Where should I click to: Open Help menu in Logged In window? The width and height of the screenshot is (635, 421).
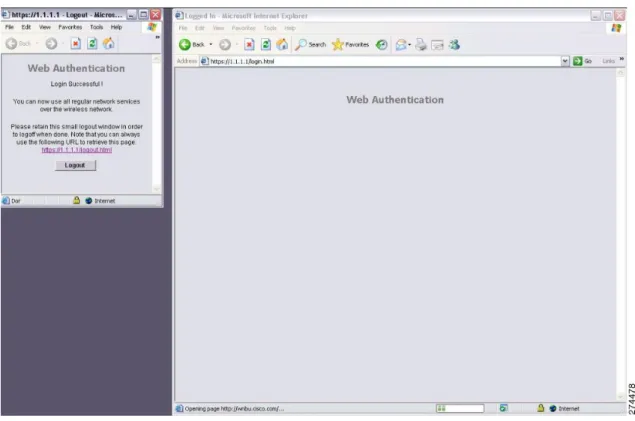tap(290, 28)
